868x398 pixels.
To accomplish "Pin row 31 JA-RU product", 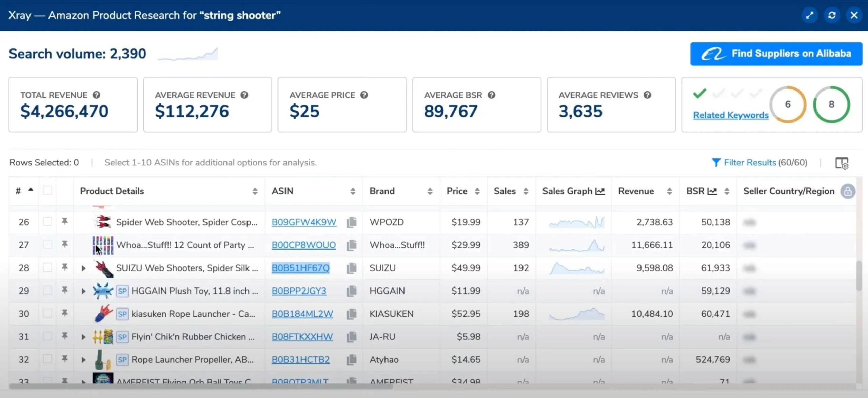I will tap(64, 336).
